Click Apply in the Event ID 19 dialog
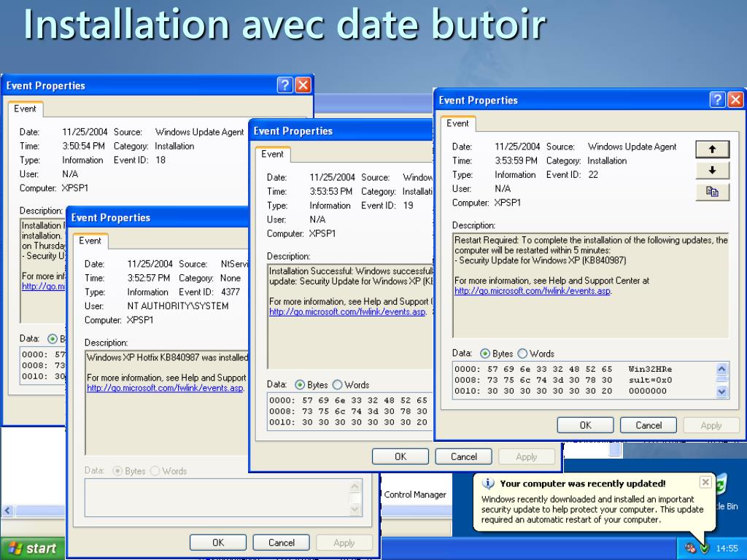The image size is (747, 560). click(x=527, y=456)
